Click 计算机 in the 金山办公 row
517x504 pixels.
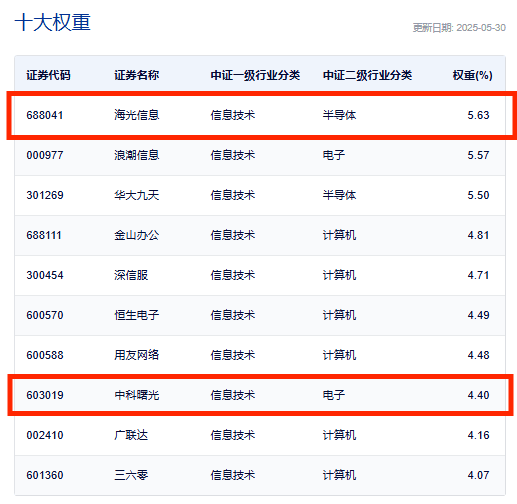339,235
